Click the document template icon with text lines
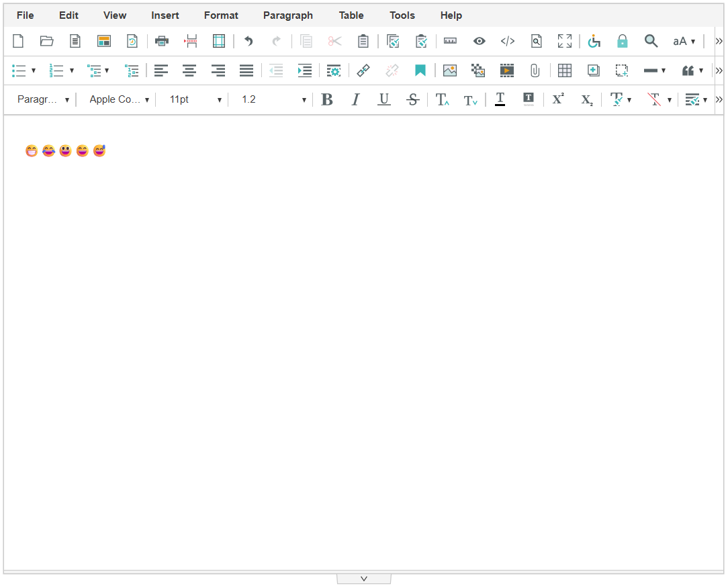Image resolution: width=728 pixels, height=586 pixels. pyautogui.click(x=75, y=42)
